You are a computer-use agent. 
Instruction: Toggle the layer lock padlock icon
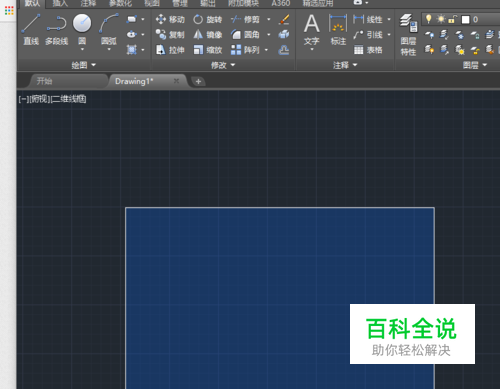coord(452,19)
